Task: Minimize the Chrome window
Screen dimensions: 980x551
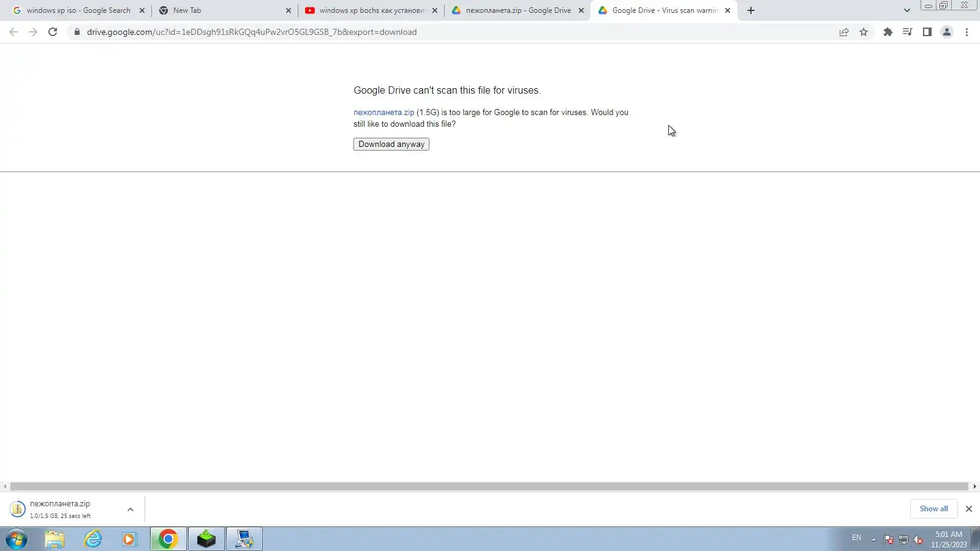Action: click(x=929, y=6)
